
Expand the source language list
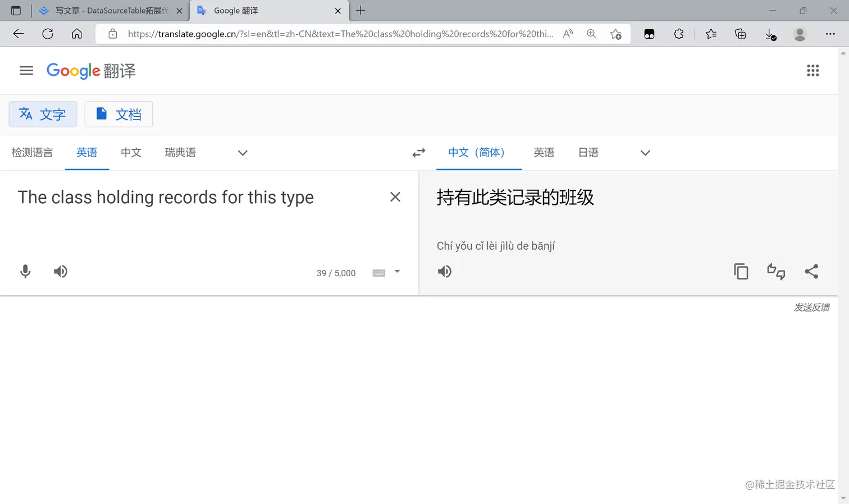pos(243,153)
